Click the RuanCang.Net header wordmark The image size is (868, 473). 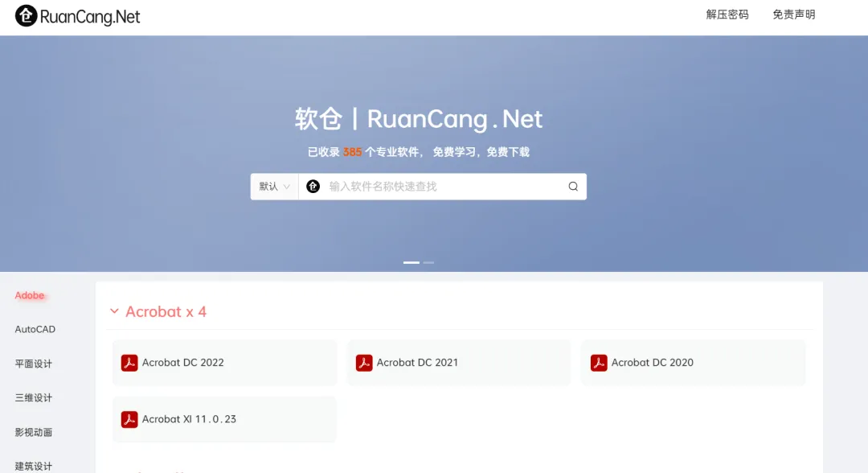[x=90, y=17]
